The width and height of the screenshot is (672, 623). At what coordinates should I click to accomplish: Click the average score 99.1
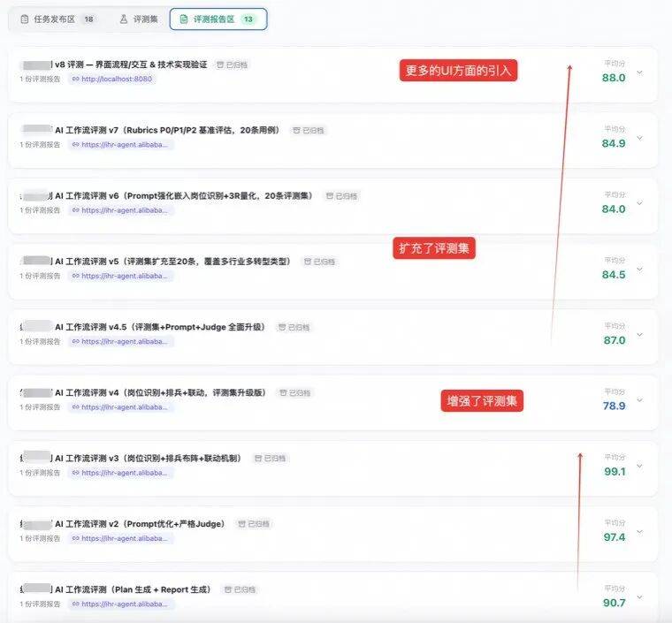click(615, 471)
